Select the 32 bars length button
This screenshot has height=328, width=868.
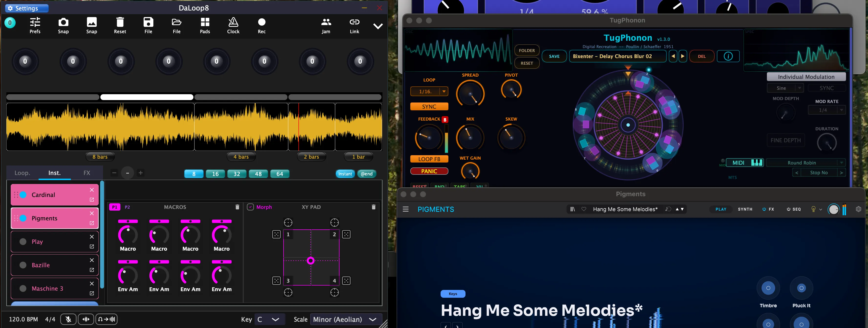pos(237,174)
